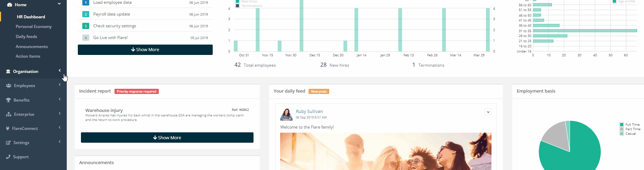Expand the Organisation menu chevron
Viewport: 644px width, 170px height.
(59, 70)
